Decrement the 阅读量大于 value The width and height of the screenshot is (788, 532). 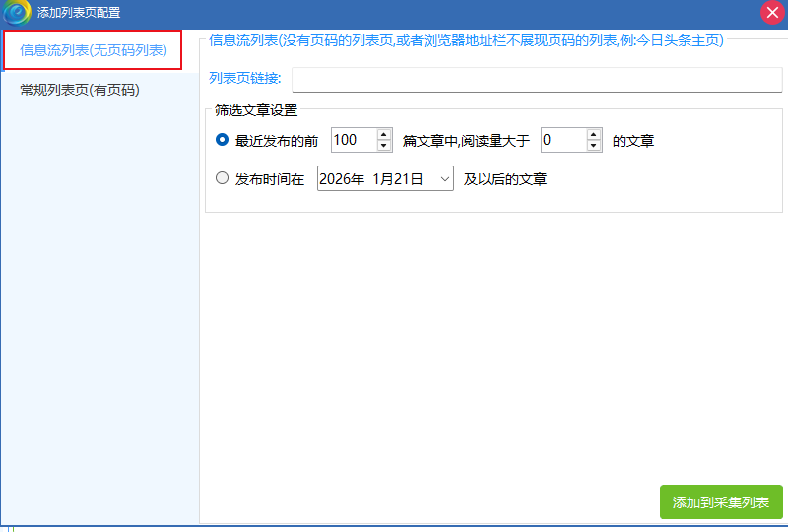click(594, 146)
